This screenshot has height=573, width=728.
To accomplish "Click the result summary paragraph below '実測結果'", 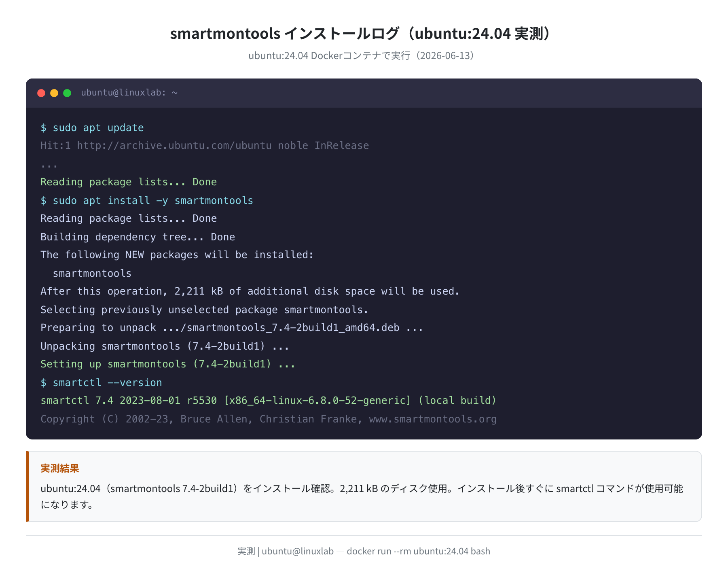I will (362, 497).
